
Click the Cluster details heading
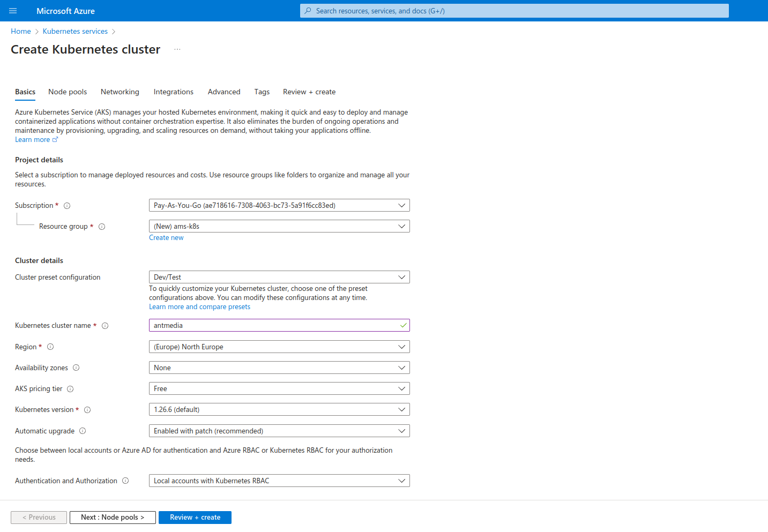pyautogui.click(x=39, y=260)
